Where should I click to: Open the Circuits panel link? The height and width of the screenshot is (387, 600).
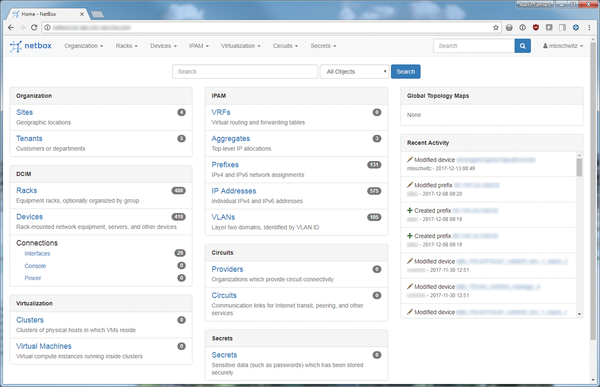224,295
